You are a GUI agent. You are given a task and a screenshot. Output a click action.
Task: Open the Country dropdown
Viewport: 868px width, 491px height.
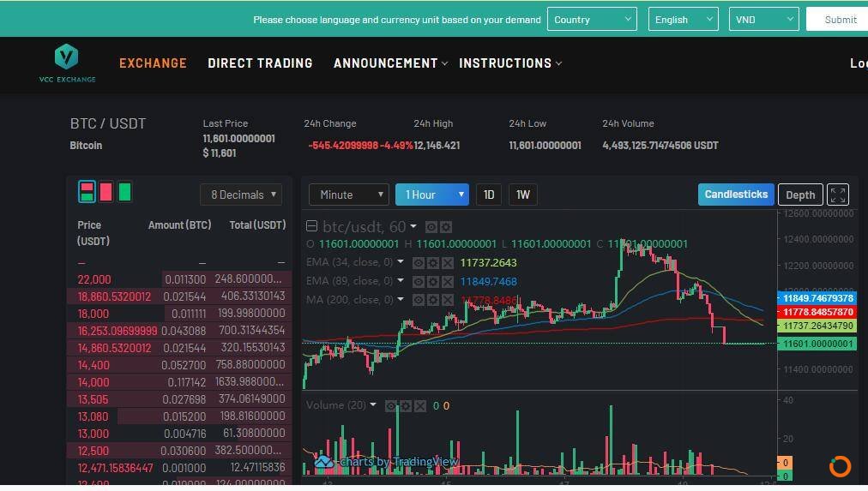pyautogui.click(x=592, y=20)
